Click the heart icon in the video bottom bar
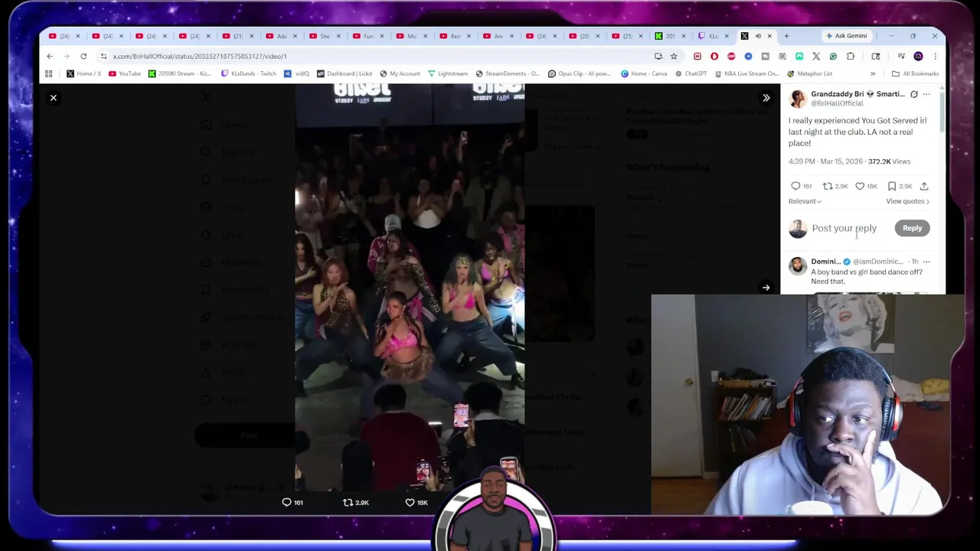 410,502
